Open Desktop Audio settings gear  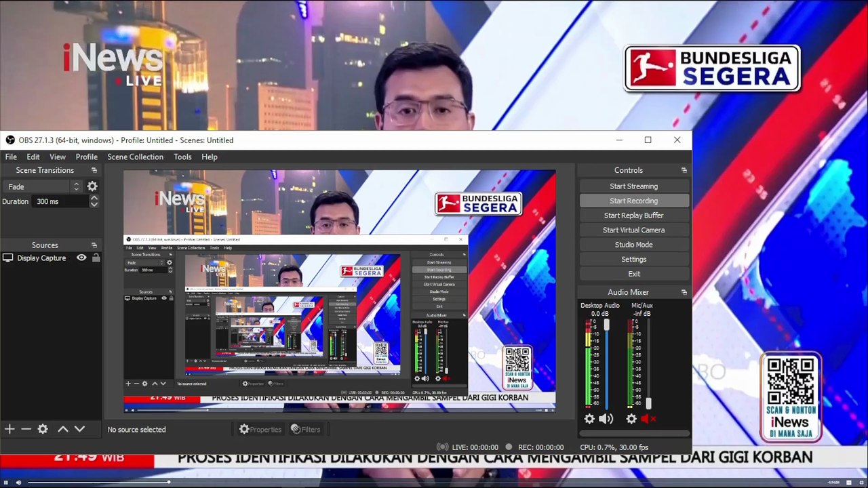589,419
